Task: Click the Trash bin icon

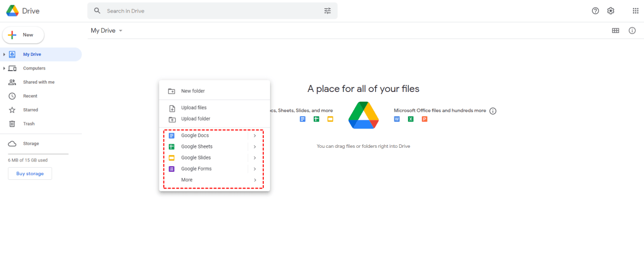Action: click(12, 124)
